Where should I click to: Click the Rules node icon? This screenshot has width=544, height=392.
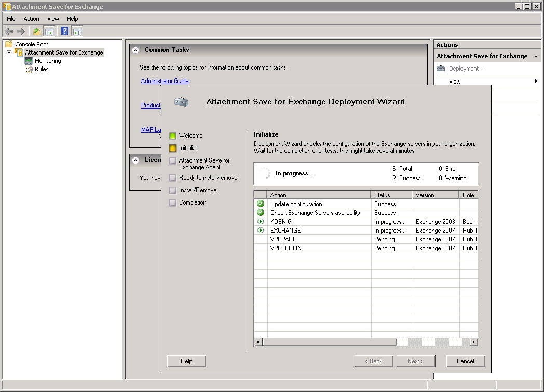coord(29,69)
